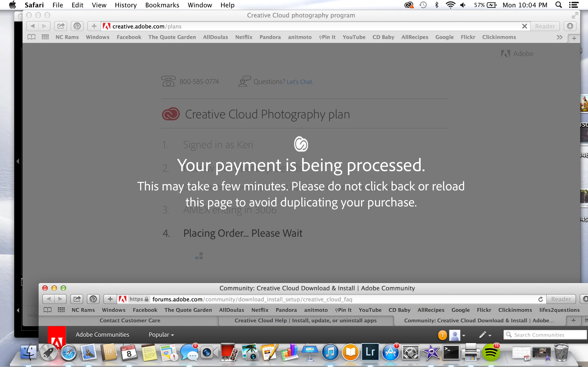Screen dimensions: 588x367
Task: Expand the pencil create dropdown arrow
Action: pyautogui.click(x=490, y=335)
